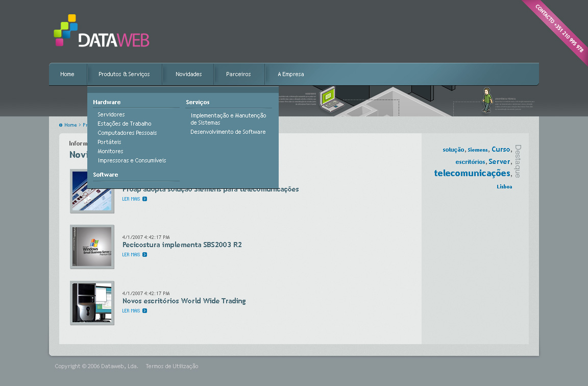588x386 pixels.
Task: Click the Dataweb logo
Action: point(101,32)
